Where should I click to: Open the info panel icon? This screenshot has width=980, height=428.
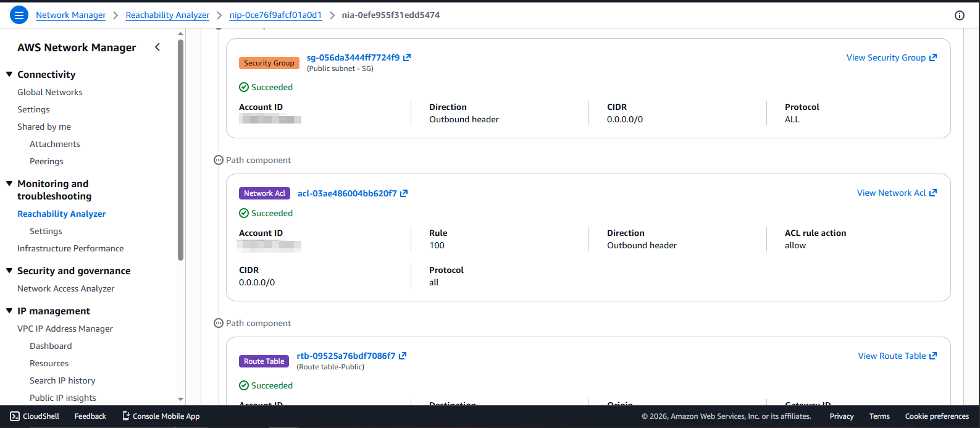(960, 15)
